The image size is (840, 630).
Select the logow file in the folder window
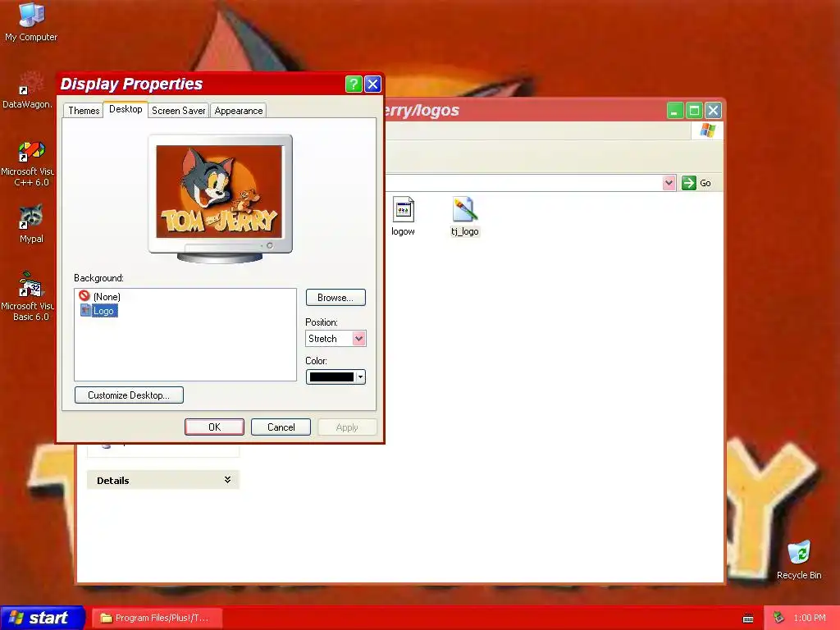pos(403,217)
